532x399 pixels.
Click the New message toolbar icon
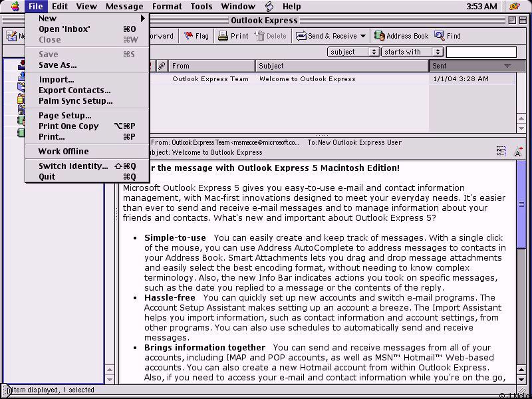pyautogui.click(x=11, y=36)
